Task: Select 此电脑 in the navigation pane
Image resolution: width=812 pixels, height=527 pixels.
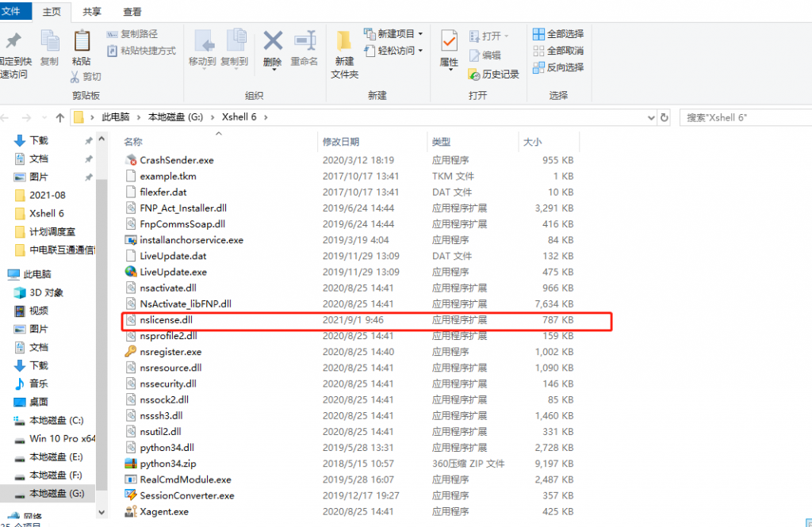Action: point(37,274)
